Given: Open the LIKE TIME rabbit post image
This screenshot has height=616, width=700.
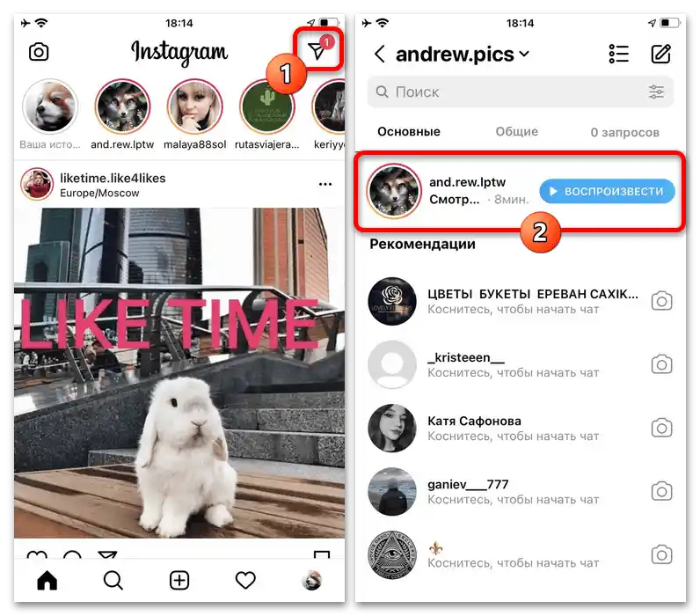Looking at the screenshot, I should pos(179,372).
